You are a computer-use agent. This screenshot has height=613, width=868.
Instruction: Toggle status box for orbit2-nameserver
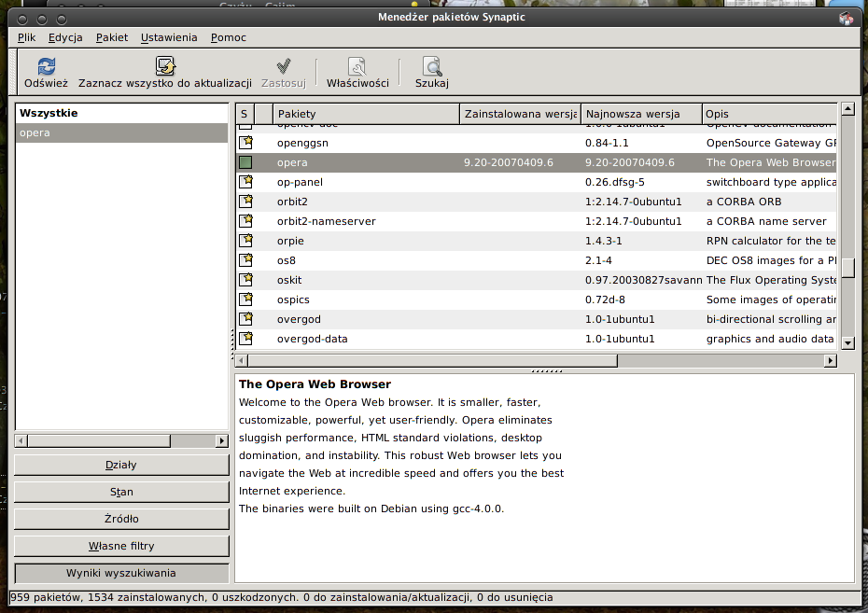click(x=245, y=221)
